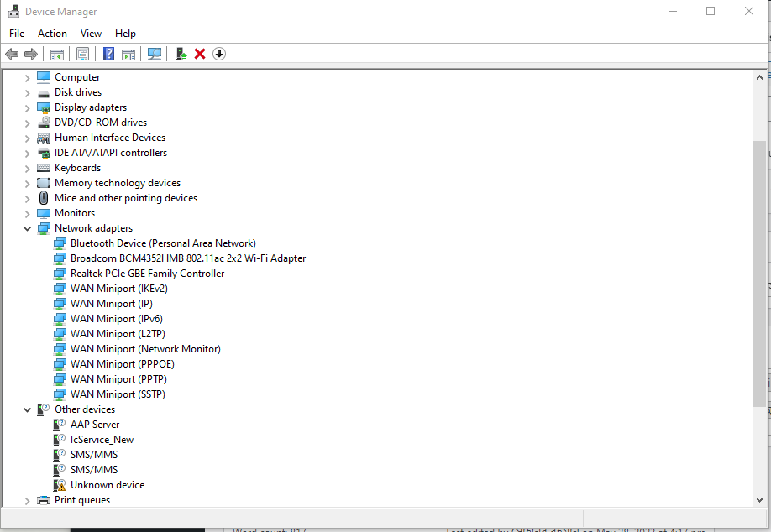Click the Computer category icon
This screenshot has width=771, height=532.
tap(44, 77)
